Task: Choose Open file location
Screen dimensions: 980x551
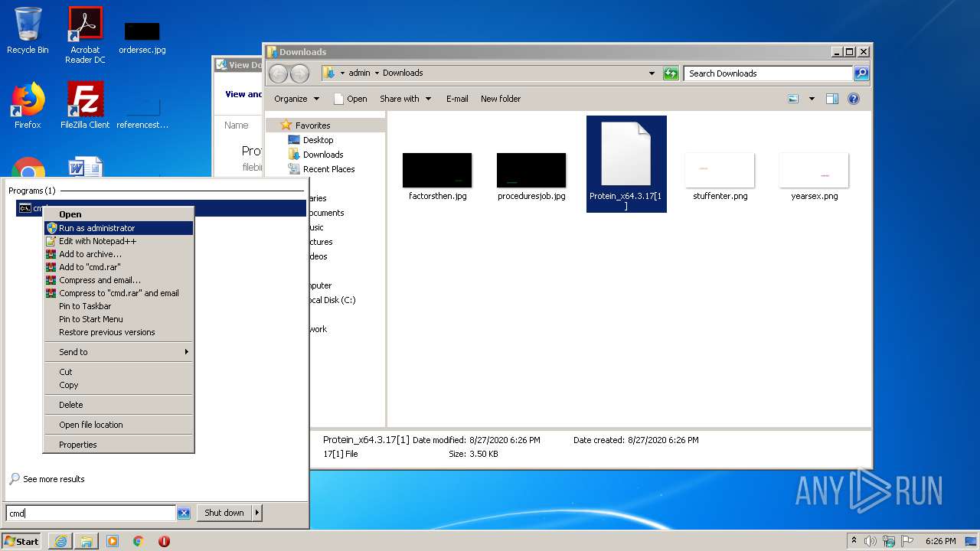Action: click(119, 425)
